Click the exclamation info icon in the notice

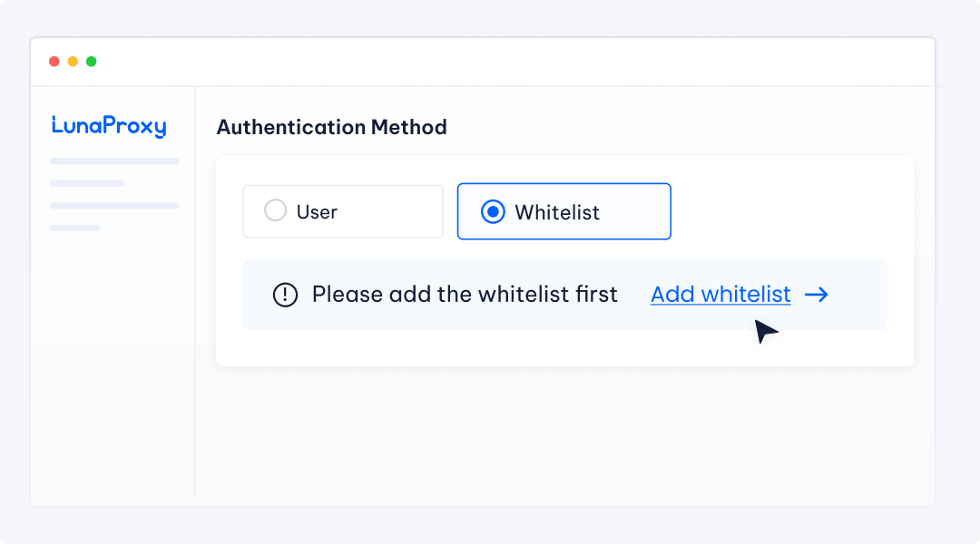point(285,295)
